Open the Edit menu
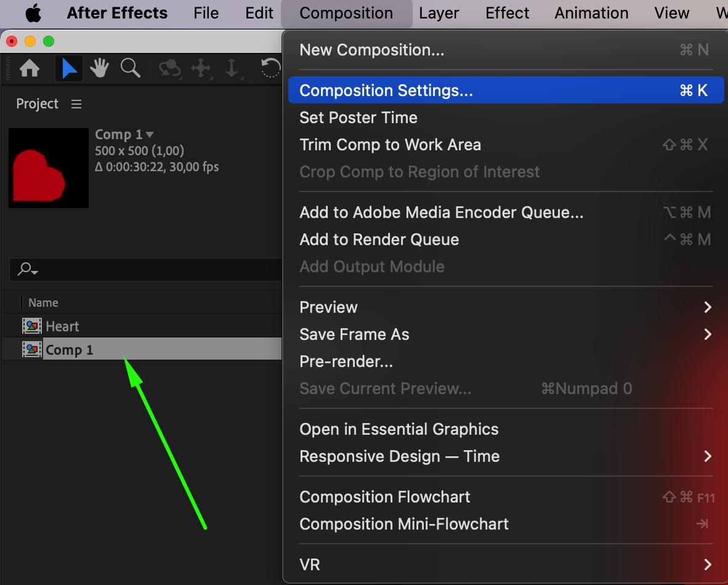Viewport: 728px width, 585px height. click(x=259, y=13)
